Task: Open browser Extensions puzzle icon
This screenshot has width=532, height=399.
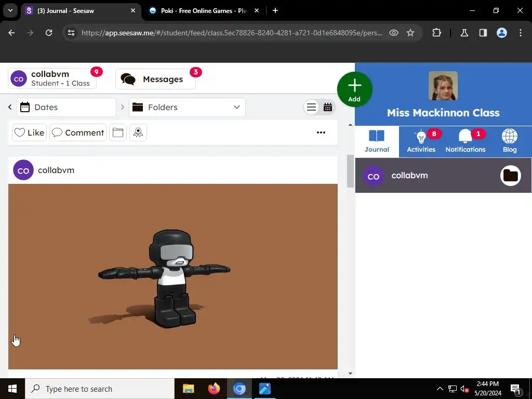Action: 436,33
